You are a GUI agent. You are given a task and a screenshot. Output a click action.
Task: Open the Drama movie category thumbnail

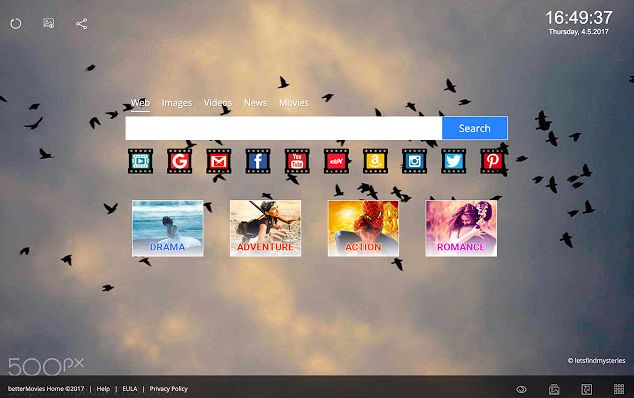(x=167, y=228)
